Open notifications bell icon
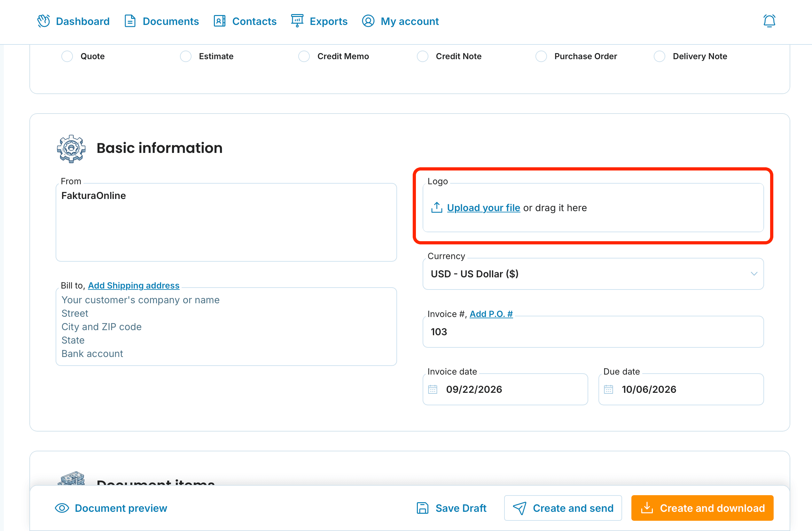Viewport: 812px width, 531px height. click(769, 21)
